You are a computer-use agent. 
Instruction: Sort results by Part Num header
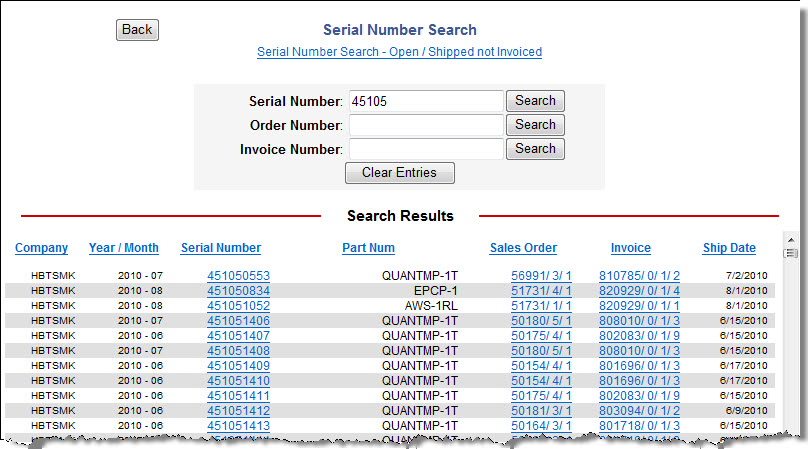coord(368,248)
